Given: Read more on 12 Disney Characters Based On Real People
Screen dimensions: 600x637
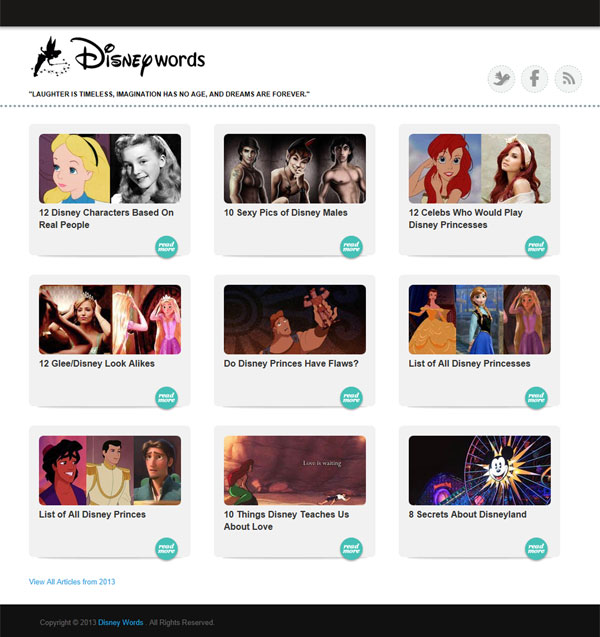Looking at the screenshot, I should [x=166, y=247].
